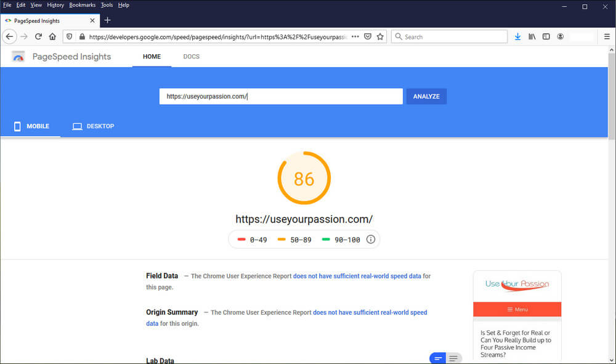Screen dimensions: 616x364
Task: Reload the current page
Action: tap(38, 36)
